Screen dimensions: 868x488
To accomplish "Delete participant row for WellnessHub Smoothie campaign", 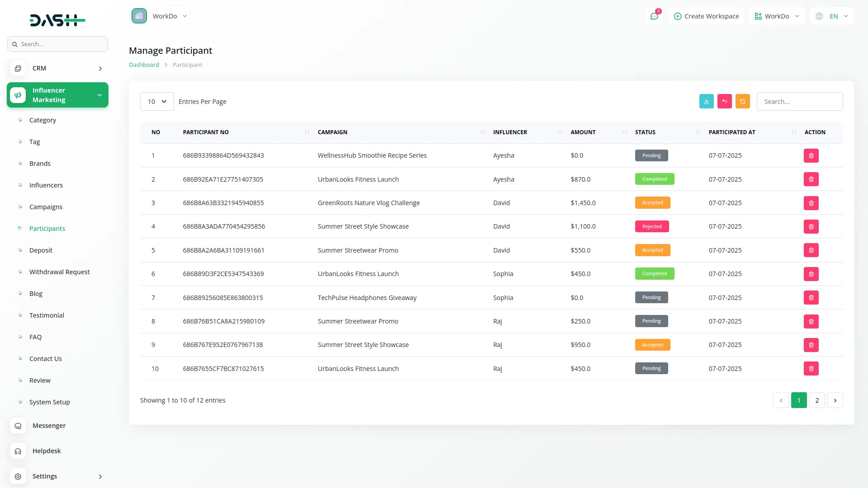I will (811, 155).
